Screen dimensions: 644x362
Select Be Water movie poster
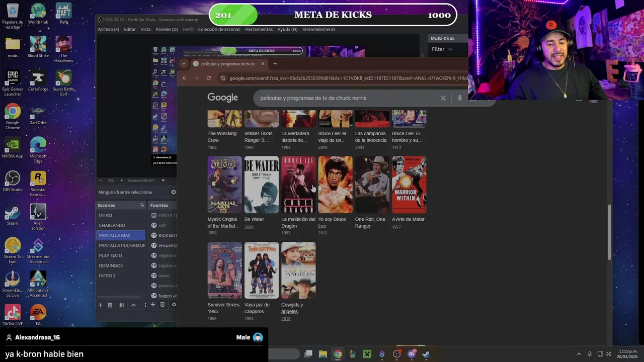click(261, 185)
